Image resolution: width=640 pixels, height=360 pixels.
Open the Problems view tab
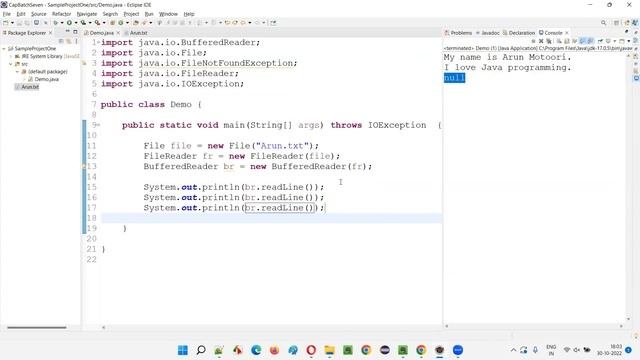[458, 33]
